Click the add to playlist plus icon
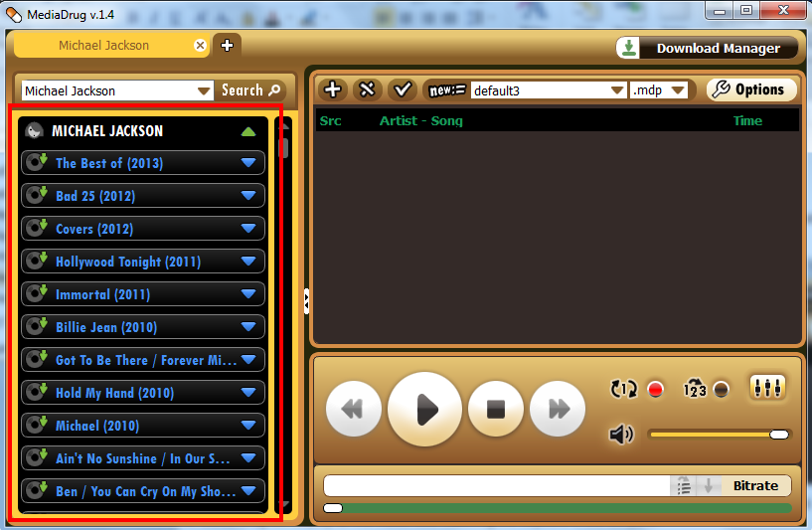812x530 pixels. click(x=333, y=89)
